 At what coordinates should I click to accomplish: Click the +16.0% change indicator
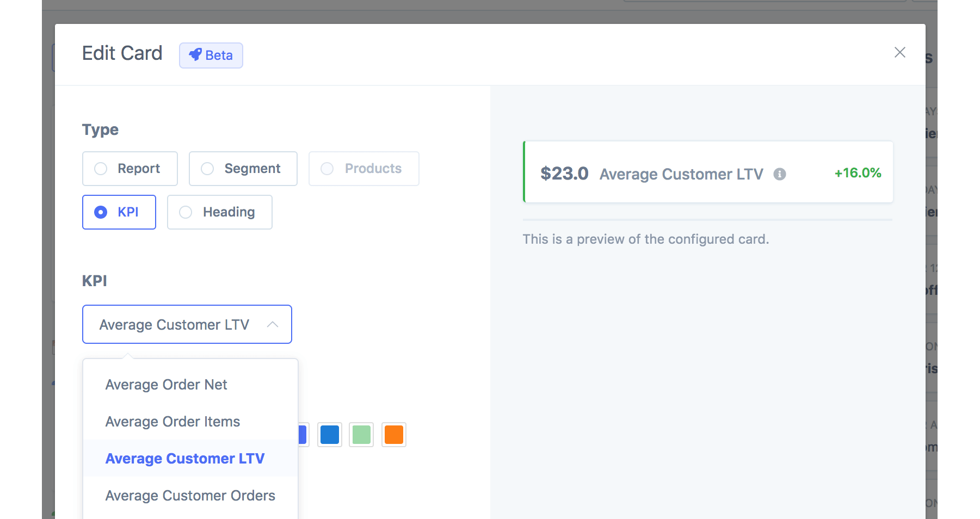click(858, 173)
